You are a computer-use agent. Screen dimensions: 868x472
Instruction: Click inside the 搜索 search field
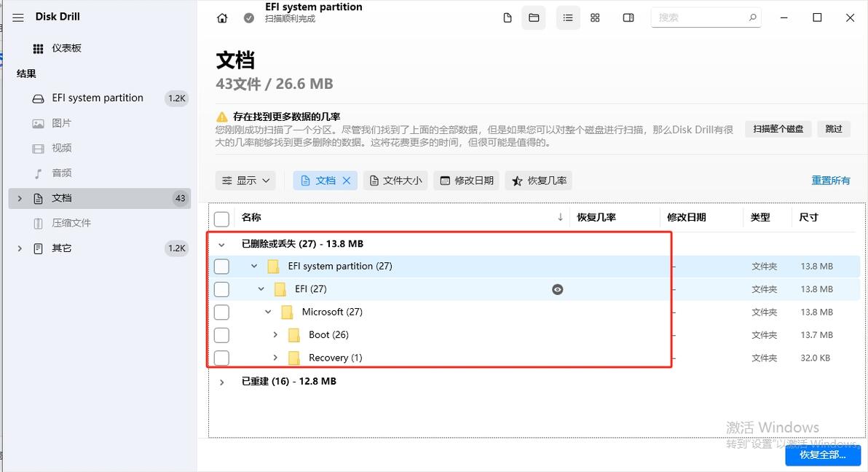699,16
